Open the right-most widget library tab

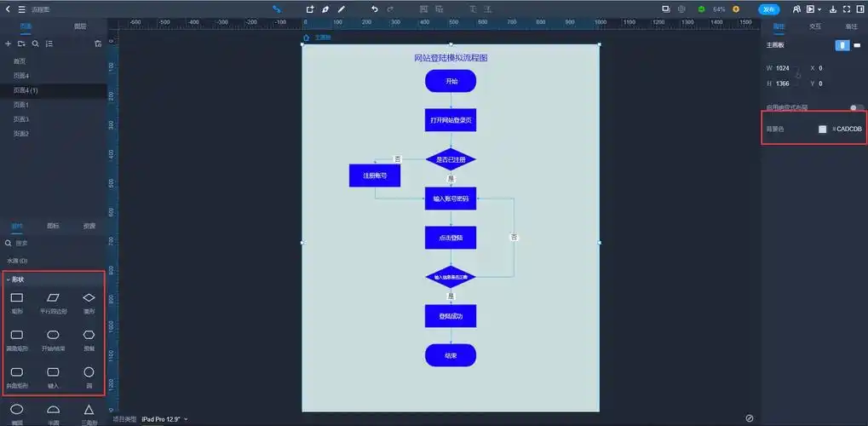pyautogui.click(x=89, y=226)
